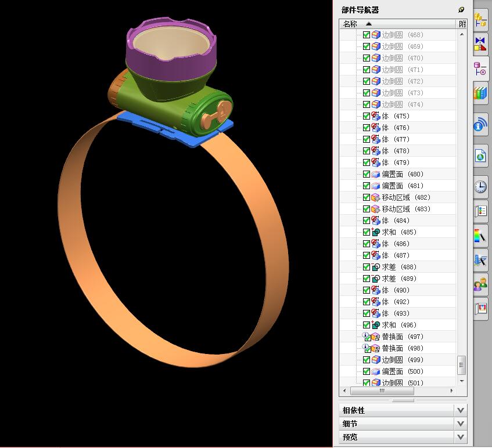Expand the 相依性 panel chevron

pyautogui.click(x=460, y=410)
